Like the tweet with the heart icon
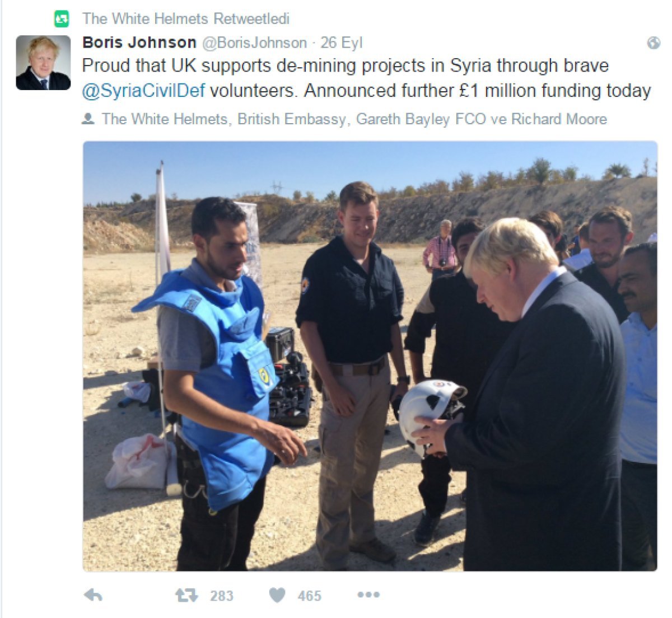The image size is (672, 618). point(277,595)
